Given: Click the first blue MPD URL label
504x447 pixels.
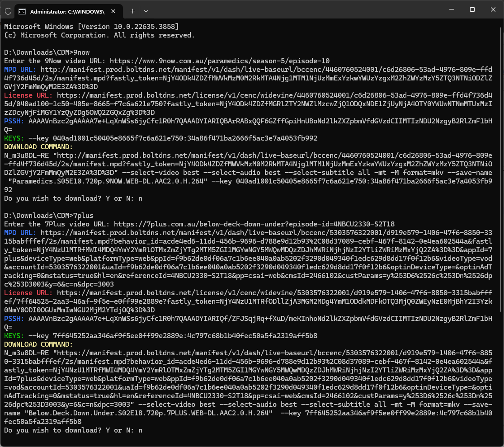Looking at the screenshot, I should [20, 70].
